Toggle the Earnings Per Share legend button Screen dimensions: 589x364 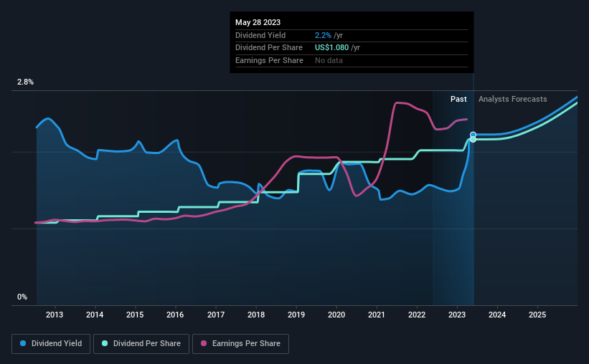coord(240,344)
